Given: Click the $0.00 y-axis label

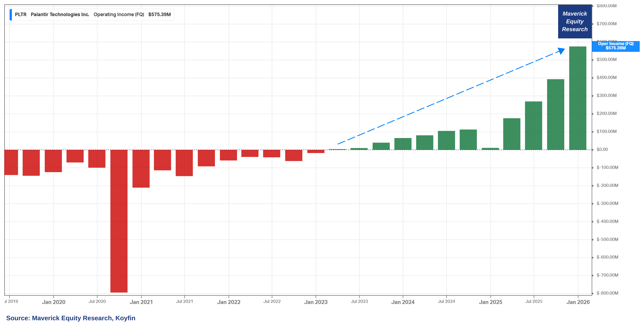Looking at the screenshot, I should [x=602, y=150].
